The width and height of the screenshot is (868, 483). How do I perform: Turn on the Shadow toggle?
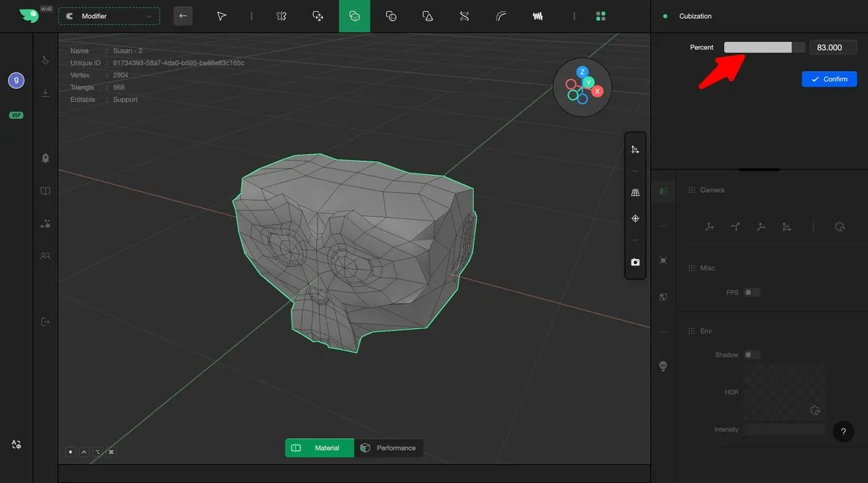[752, 355]
